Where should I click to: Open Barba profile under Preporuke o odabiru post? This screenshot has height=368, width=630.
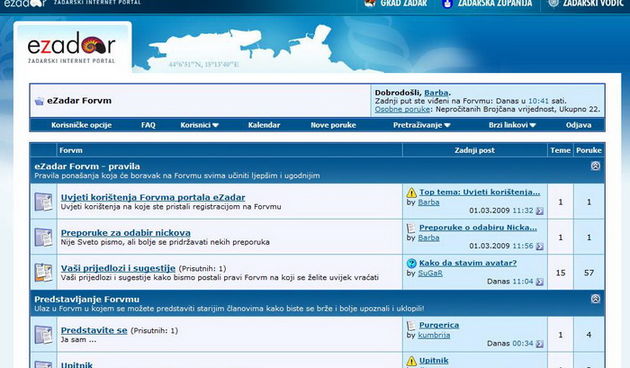[429, 238]
